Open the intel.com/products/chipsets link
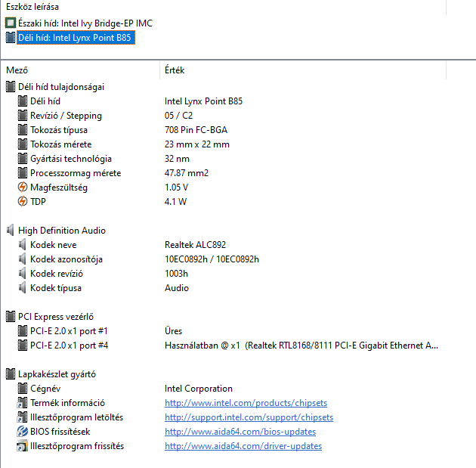This screenshot has width=476, height=468. click(246, 403)
